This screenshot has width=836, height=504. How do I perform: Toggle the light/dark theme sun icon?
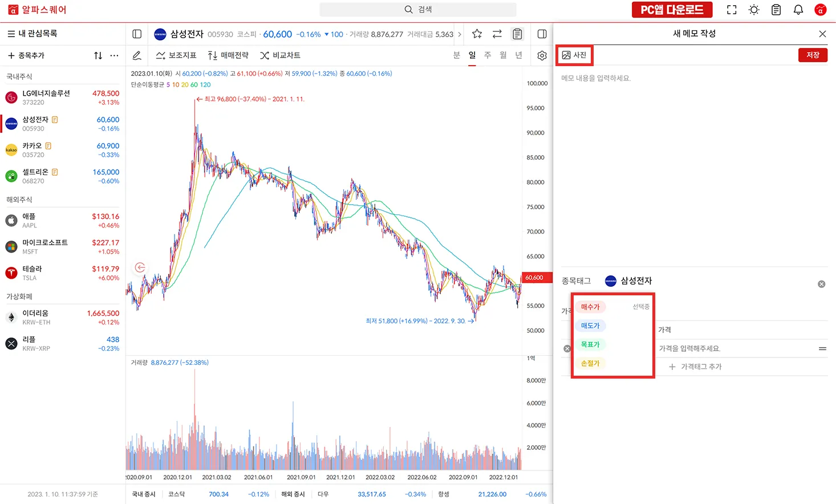click(x=754, y=10)
